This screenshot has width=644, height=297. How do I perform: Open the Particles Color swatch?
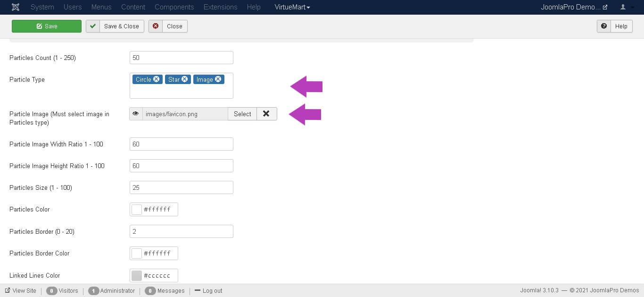(137, 210)
